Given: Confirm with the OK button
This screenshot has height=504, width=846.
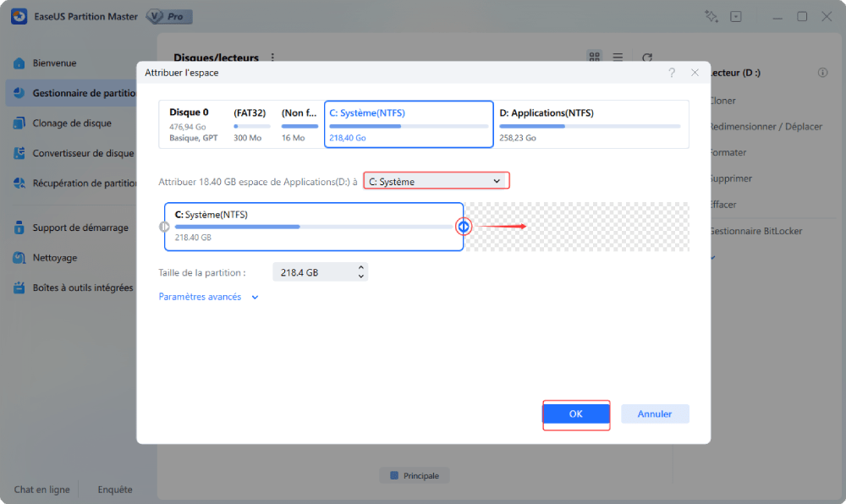Looking at the screenshot, I should pyautogui.click(x=575, y=414).
